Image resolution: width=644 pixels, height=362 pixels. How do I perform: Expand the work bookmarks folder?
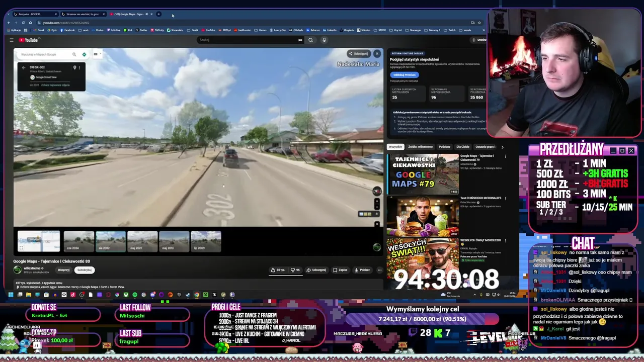click(84, 30)
